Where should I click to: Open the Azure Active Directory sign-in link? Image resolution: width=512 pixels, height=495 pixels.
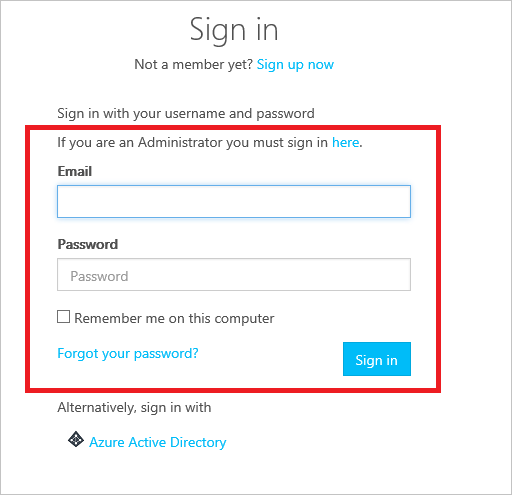tap(158, 442)
